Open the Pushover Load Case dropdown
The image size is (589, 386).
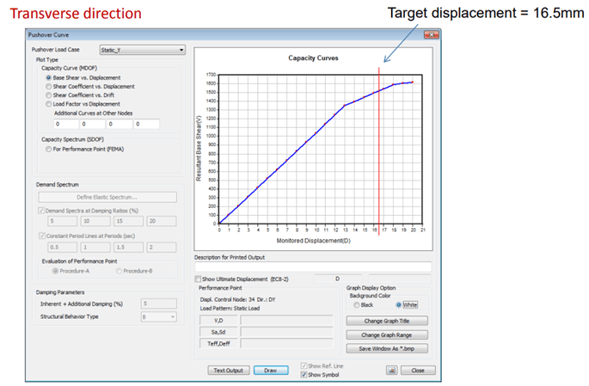coord(142,50)
